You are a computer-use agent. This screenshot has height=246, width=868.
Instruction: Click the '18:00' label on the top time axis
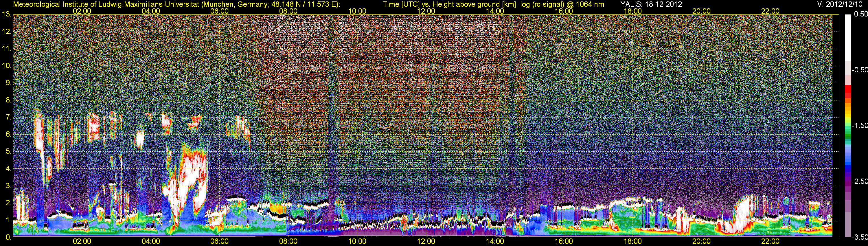pos(632,11)
